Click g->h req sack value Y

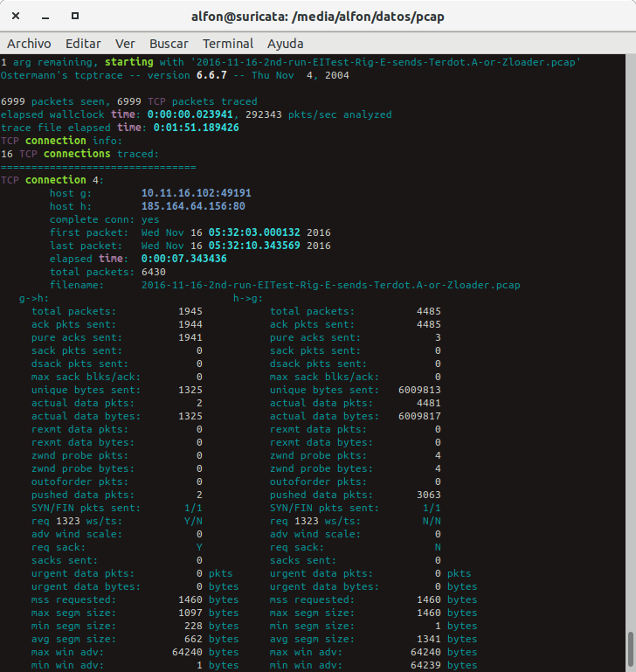click(x=199, y=547)
